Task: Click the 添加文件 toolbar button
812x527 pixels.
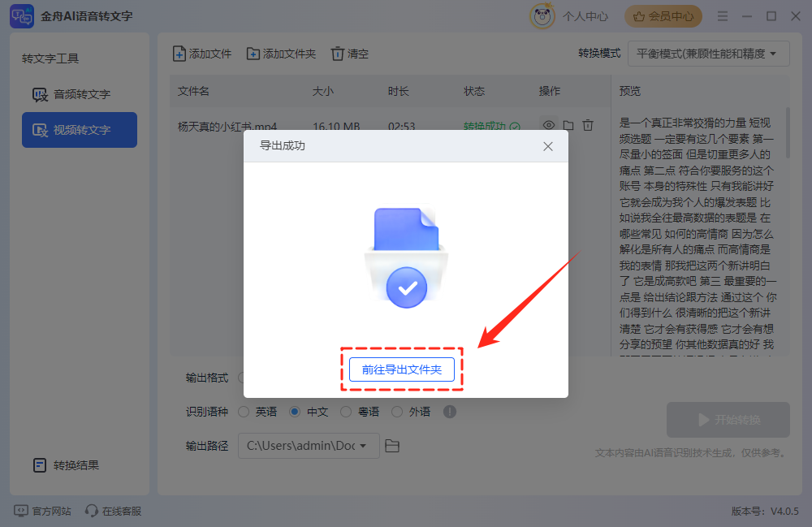Action: point(202,54)
